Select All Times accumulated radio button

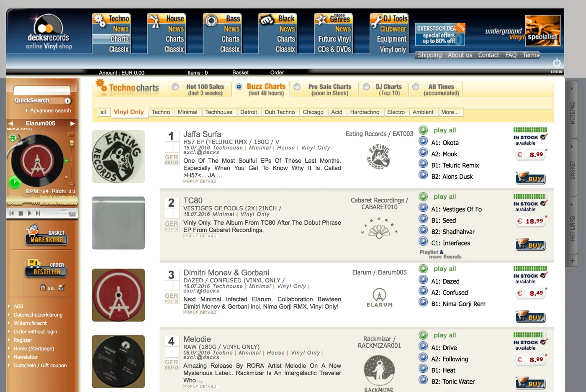(416, 87)
